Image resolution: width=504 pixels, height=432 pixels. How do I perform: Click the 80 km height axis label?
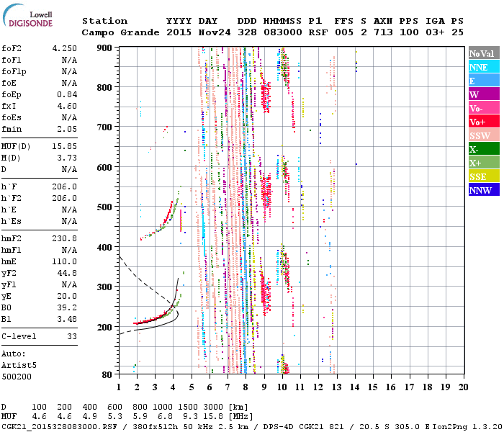tap(107, 375)
